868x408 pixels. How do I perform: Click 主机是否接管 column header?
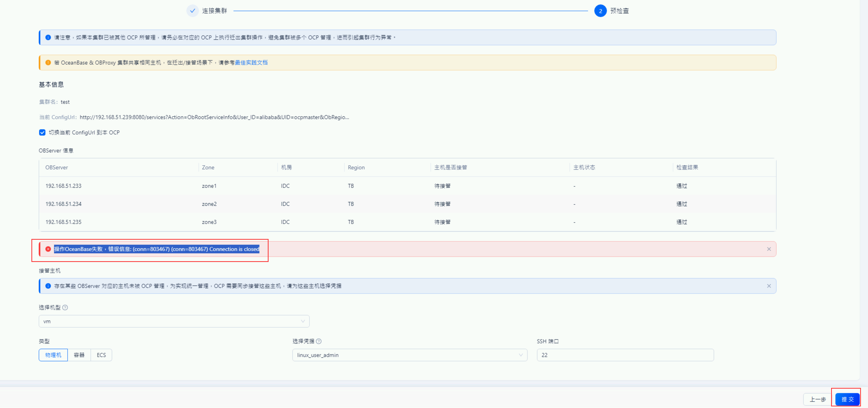tap(450, 167)
